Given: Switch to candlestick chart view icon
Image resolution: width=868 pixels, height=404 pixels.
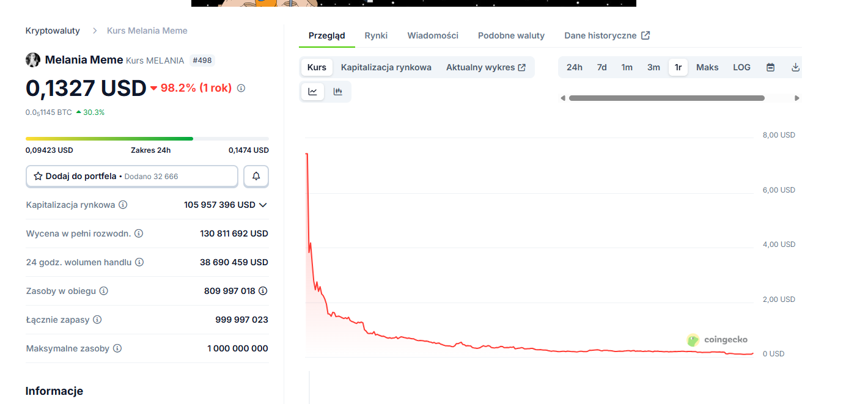Looking at the screenshot, I should tap(337, 92).
